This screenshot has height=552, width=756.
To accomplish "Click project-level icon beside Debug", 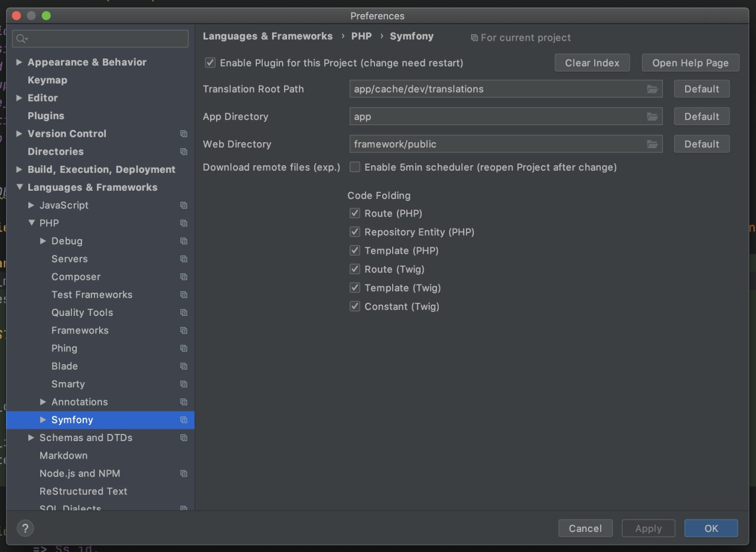I will 184,241.
